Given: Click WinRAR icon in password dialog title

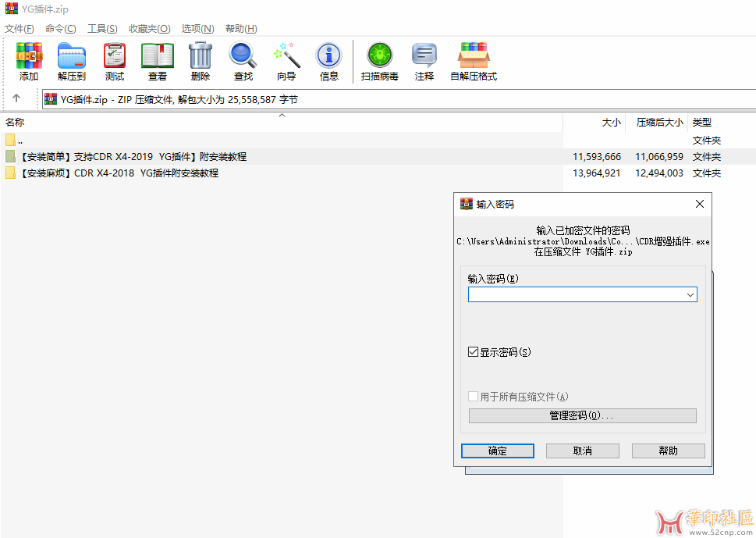Looking at the screenshot, I should (467, 204).
